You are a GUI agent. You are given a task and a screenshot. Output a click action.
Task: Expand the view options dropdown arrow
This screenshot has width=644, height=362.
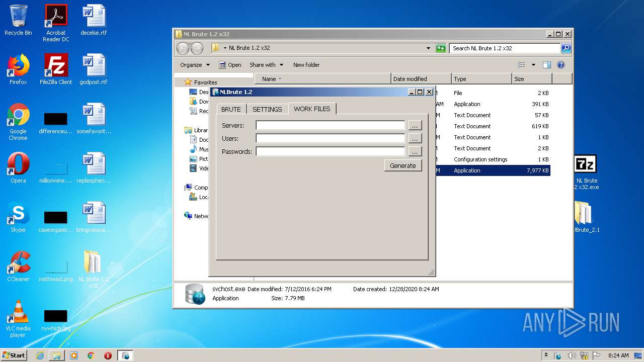coord(533,65)
